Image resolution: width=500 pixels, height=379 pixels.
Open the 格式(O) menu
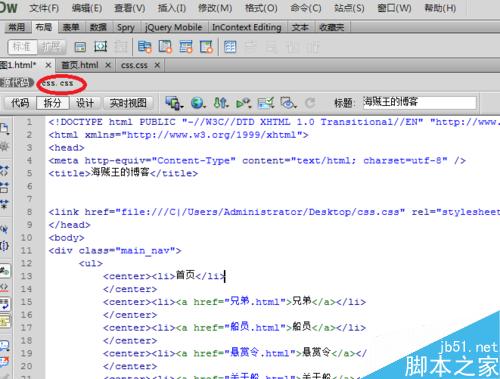pyautogui.click(x=261, y=8)
